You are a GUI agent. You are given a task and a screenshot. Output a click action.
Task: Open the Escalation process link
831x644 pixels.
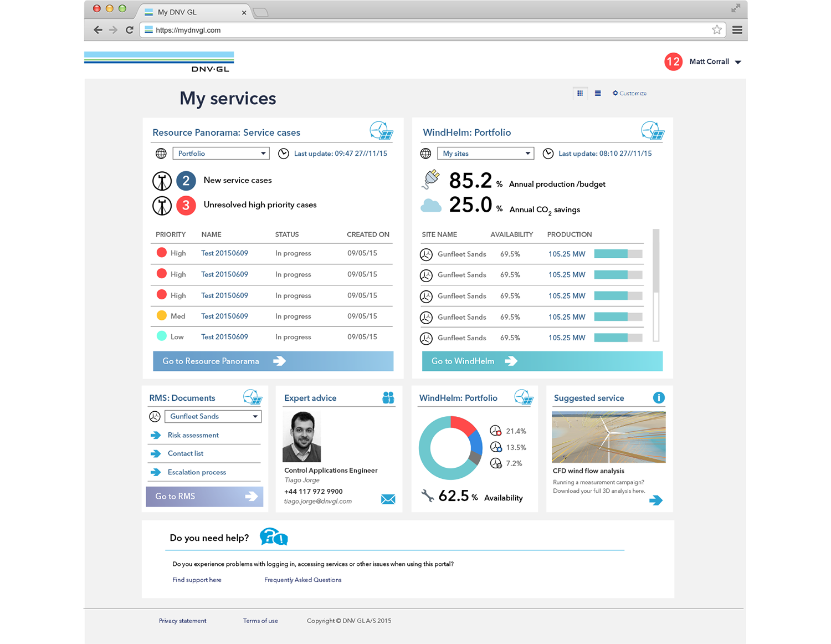(197, 472)
